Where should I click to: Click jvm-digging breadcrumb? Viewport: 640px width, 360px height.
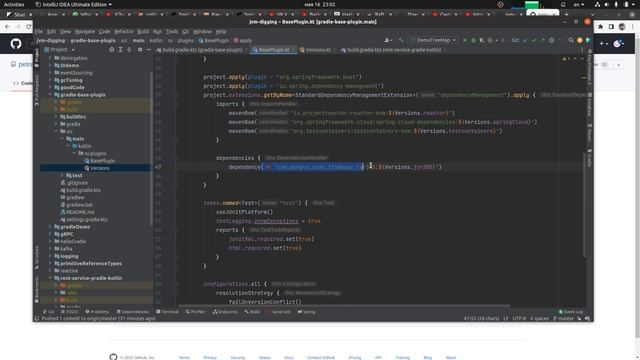tap(51, 40)
